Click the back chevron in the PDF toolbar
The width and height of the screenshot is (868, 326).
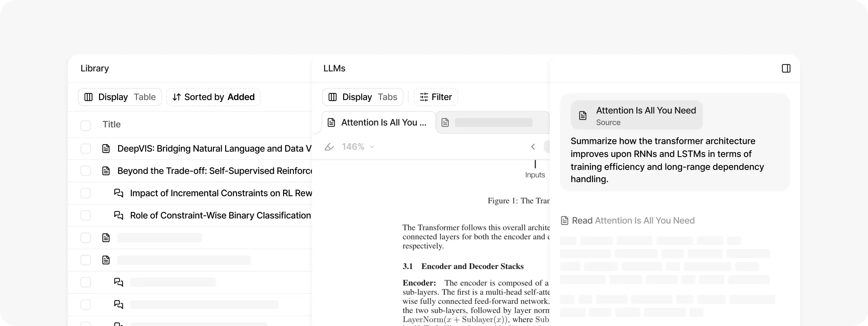pos(533,146)
